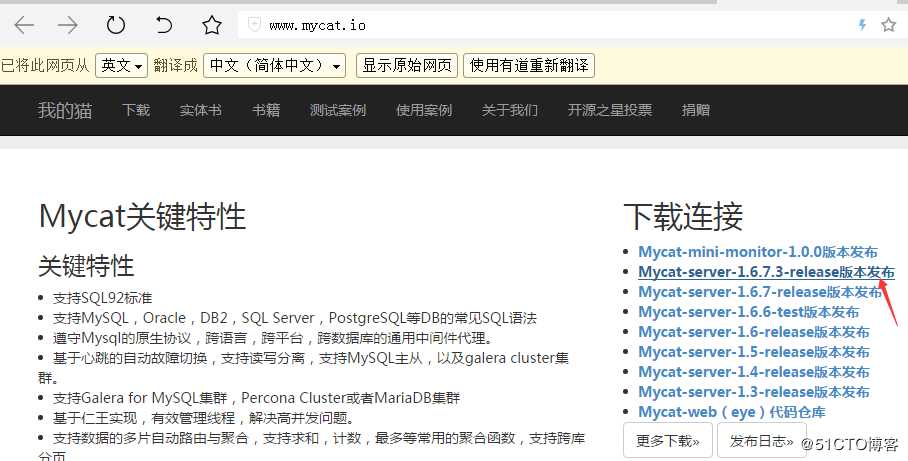Open the Mycat-server-1.6-release版本发布 link

pyautogui.click(x=753, y=332)
